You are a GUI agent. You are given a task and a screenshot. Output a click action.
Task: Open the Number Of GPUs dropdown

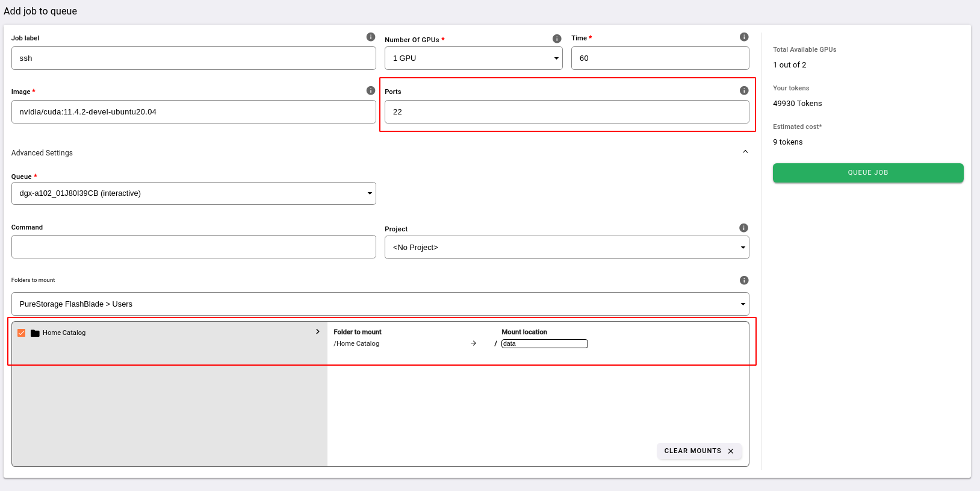[x=473, y=58]
